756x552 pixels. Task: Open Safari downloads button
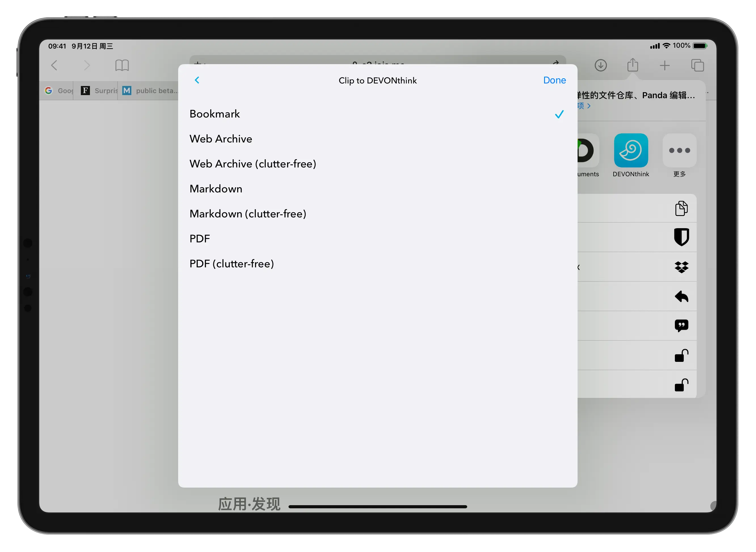click(x=600, y=65)
